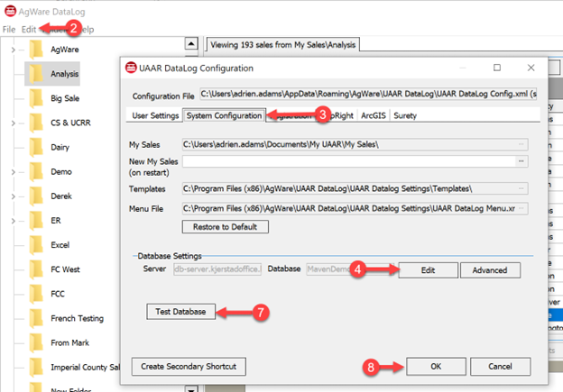Select the From Mark folder
The height and width of the screenshot is (392, 563).
70,342
